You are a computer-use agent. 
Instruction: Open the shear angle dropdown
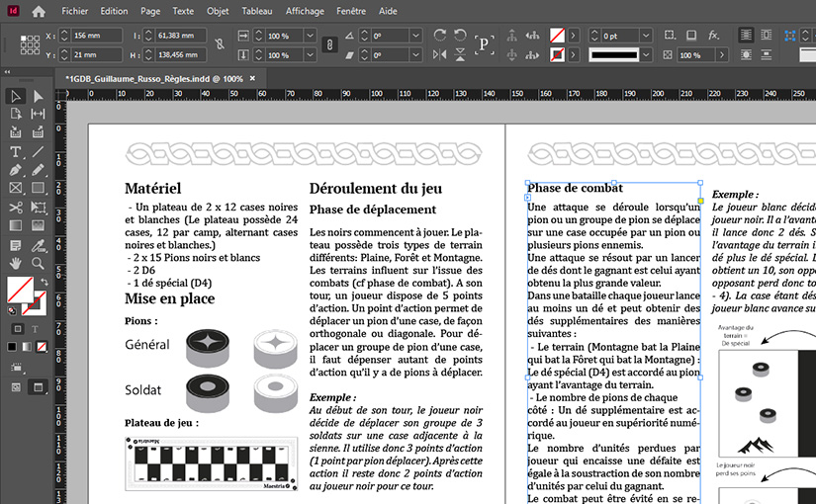tap(415, 54)
